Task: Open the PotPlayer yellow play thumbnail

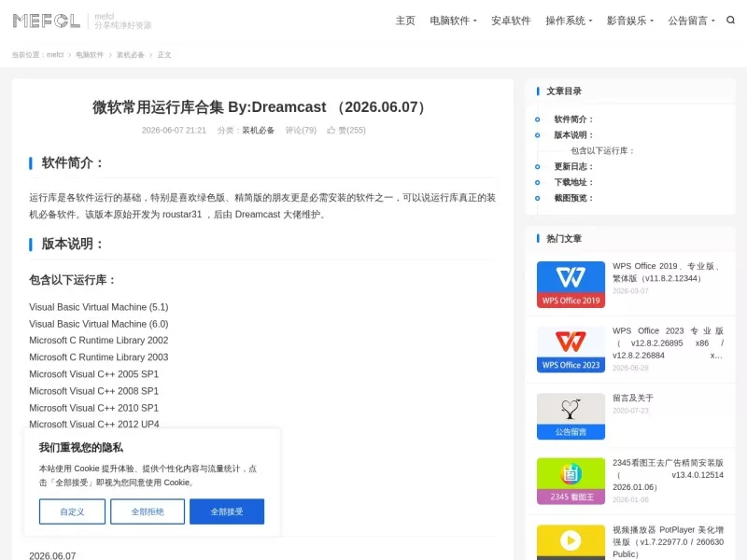Action: pyautogui.click(x=571, y=542)
